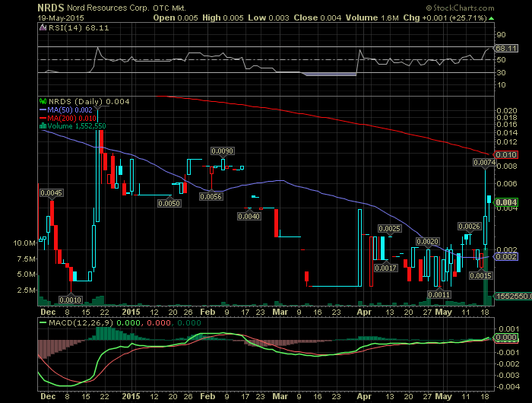Click the Open 0.005 value

tap(176, 18)
